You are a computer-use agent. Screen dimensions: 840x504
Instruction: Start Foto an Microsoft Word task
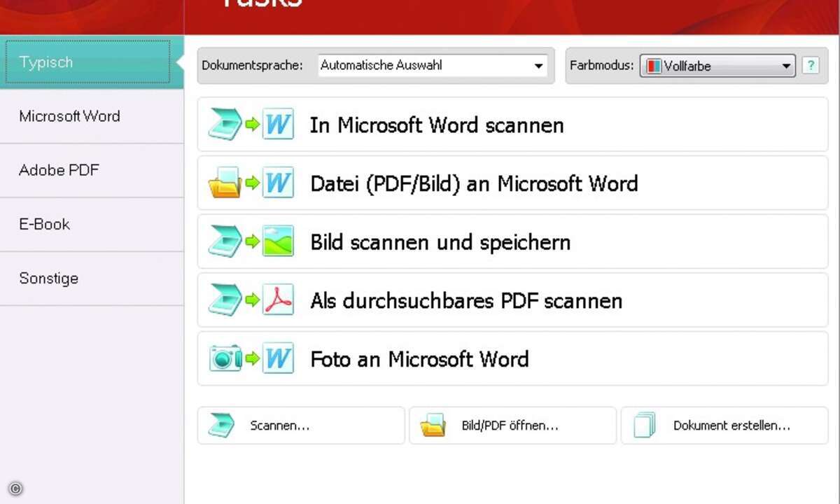512,359
